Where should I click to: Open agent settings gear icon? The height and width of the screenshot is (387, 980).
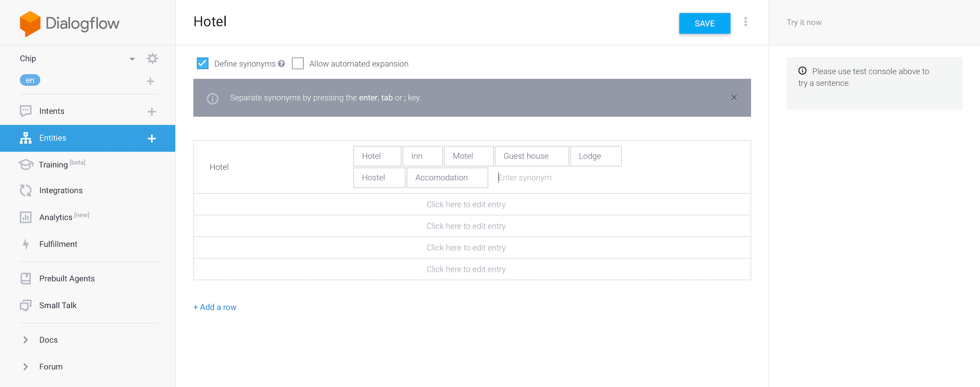[x=152, y=59]
